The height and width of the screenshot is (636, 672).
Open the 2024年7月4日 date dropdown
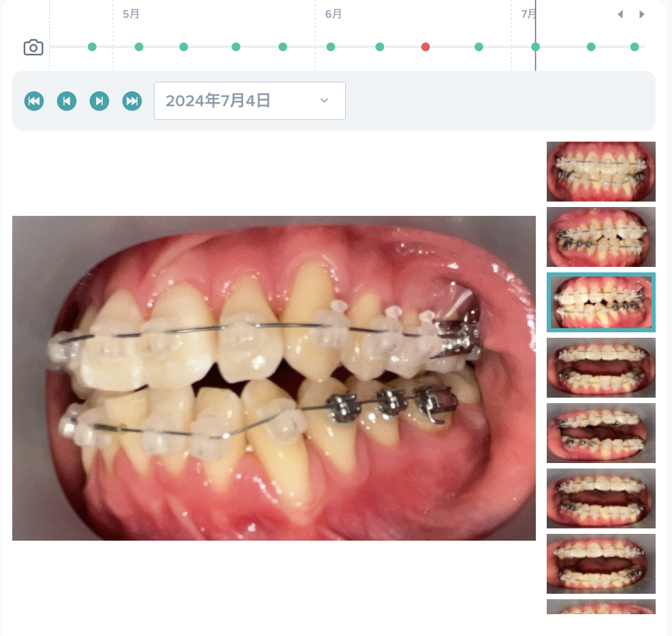click(x=250, y=101)
